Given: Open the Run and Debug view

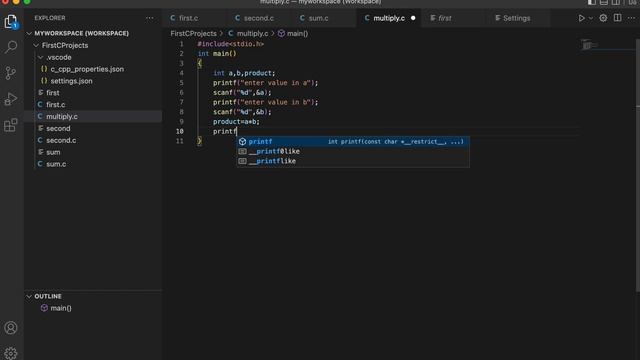Looking at the screenshot, I should click(11, 99).
